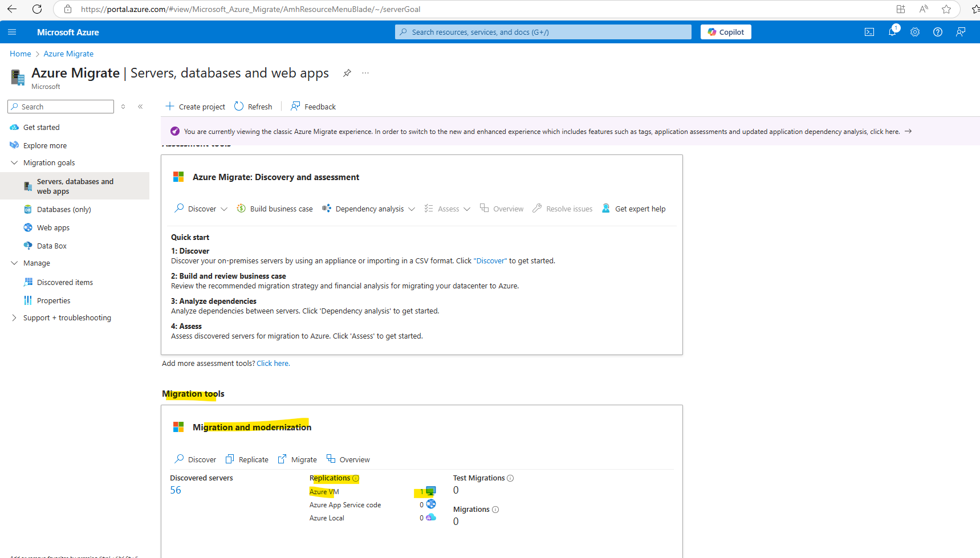The image size is (980, 558).
Task: Open the notifications bell
Action: [892, 32]
